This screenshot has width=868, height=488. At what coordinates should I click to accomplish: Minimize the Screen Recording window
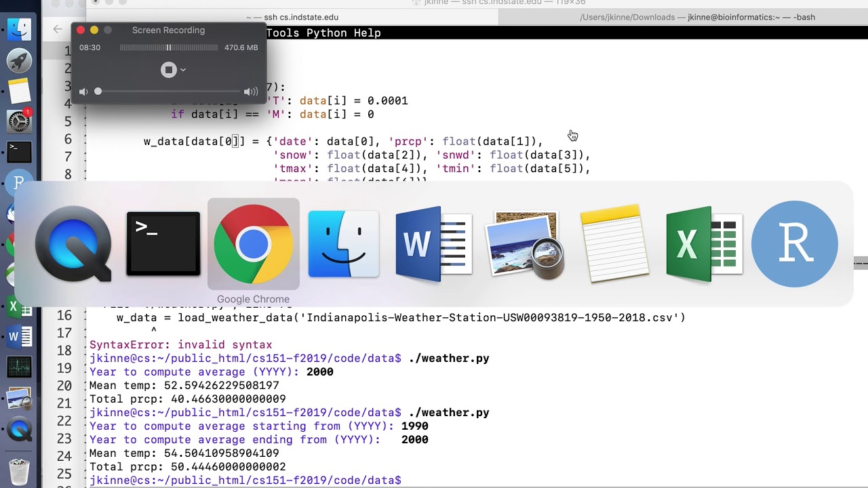[x=94, y=30]
